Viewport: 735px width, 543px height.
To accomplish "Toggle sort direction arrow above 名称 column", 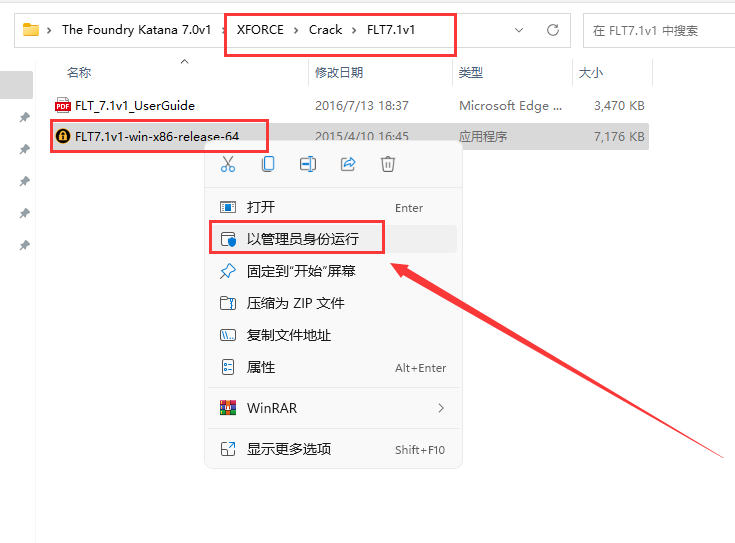I will point(185,61).
